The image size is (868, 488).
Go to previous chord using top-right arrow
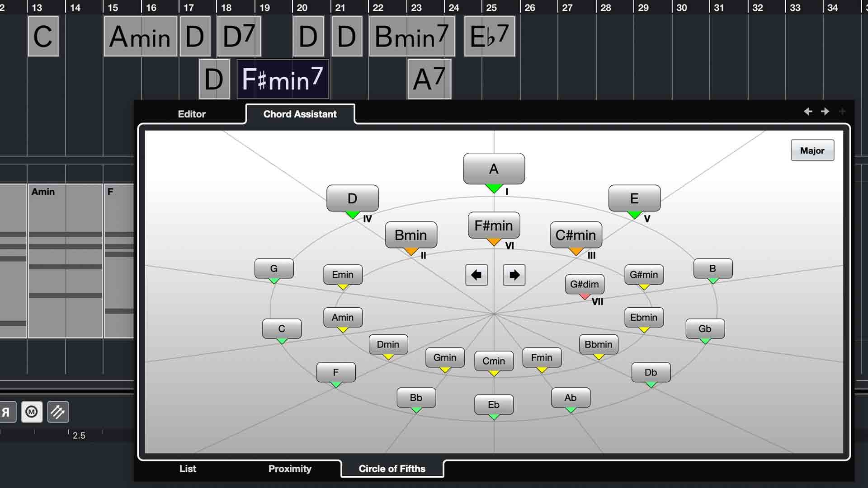pos(808,111)
